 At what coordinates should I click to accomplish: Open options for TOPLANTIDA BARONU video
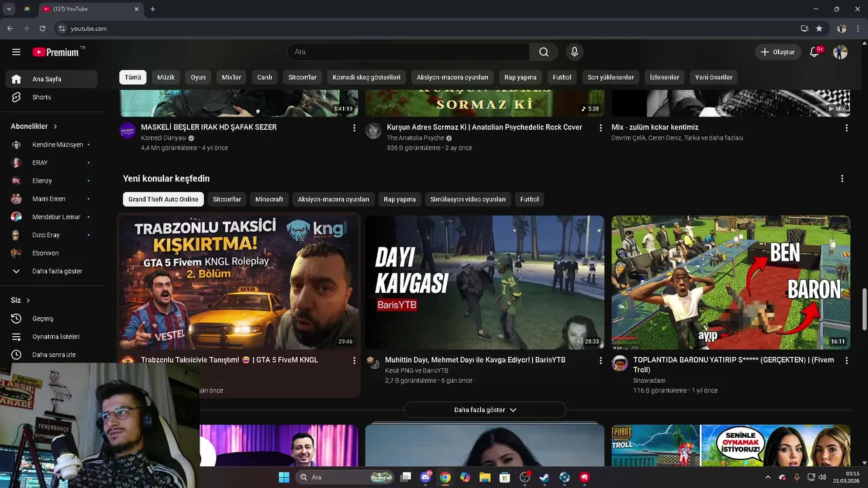point(846,361)
